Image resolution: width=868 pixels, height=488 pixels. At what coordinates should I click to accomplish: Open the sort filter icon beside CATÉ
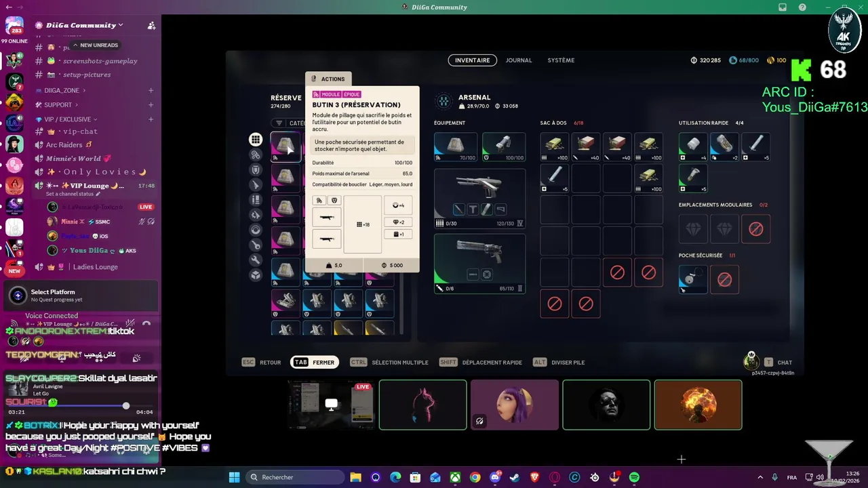pos(279,123)
